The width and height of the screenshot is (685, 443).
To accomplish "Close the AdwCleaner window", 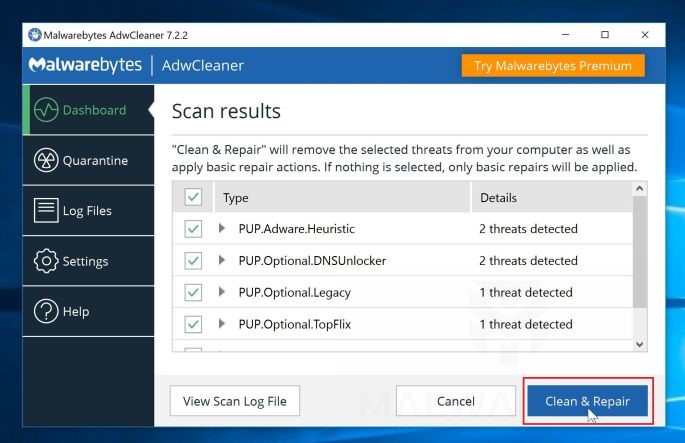I will [x=645, y=35].
